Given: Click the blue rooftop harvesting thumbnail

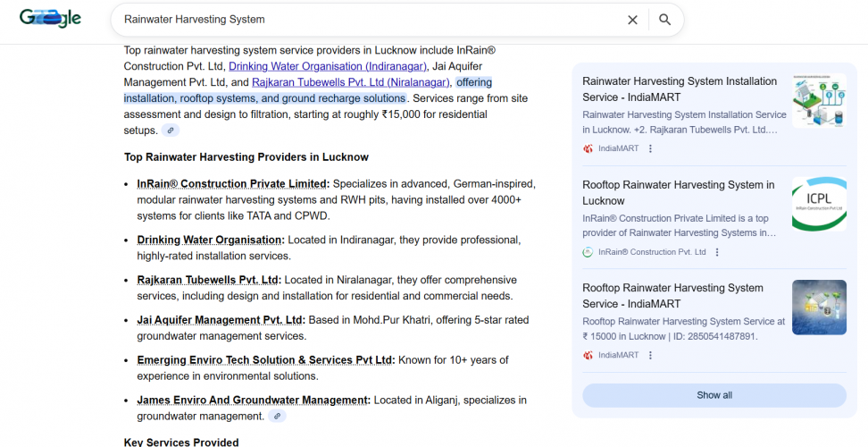Looking at the screenshot, I should [819, 308].
